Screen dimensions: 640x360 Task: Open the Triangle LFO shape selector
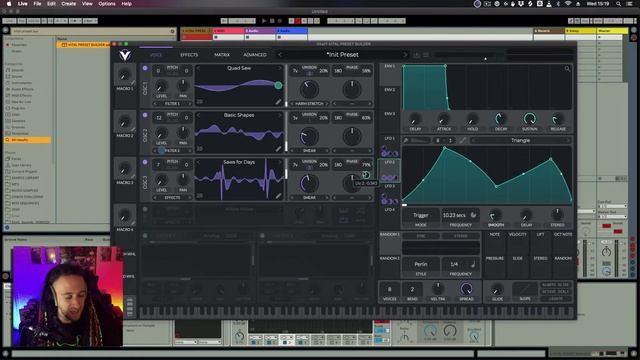[520, 140]
